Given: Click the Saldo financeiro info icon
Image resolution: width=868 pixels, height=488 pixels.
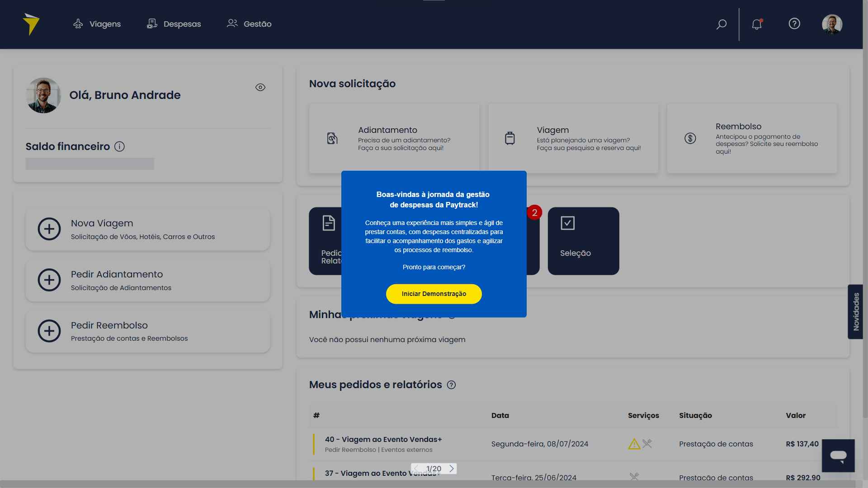Looking at the screenshot, I should pyautogui.click(x=119, y=146).
